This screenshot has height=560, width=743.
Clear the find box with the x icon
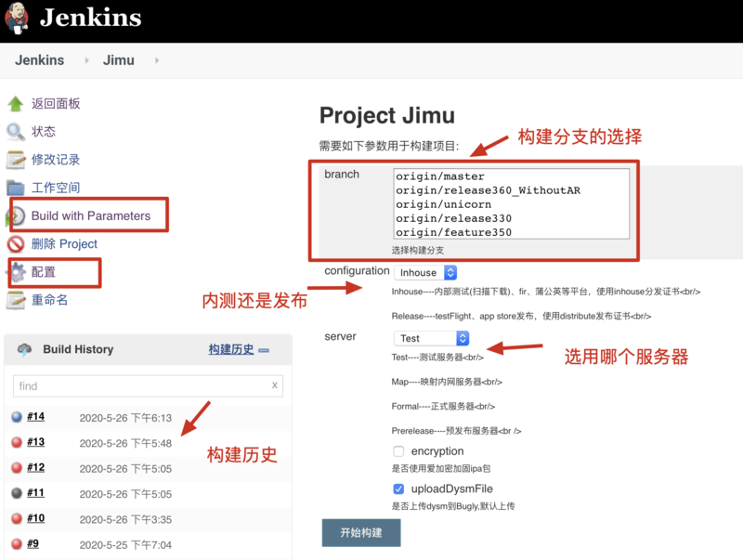pos(274,385)
